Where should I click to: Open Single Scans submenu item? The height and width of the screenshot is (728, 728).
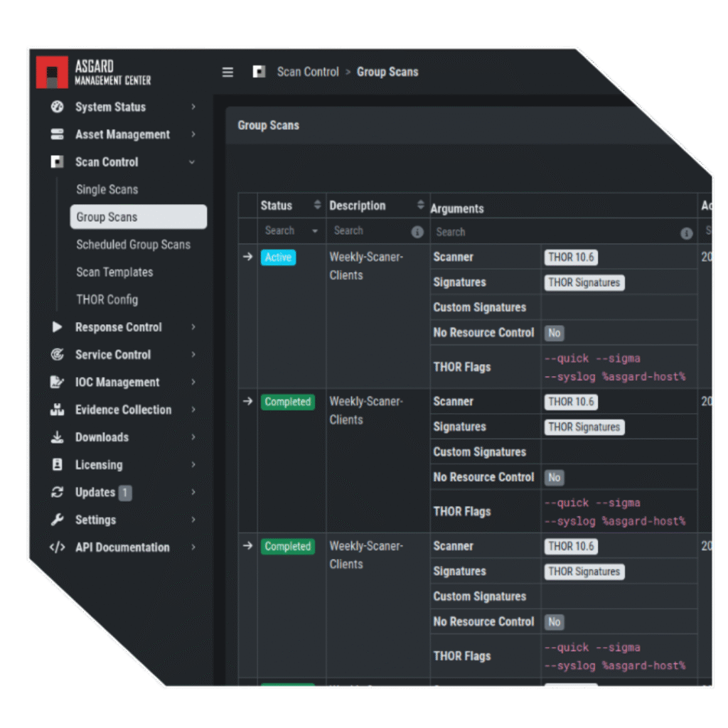tap(107, 189)
